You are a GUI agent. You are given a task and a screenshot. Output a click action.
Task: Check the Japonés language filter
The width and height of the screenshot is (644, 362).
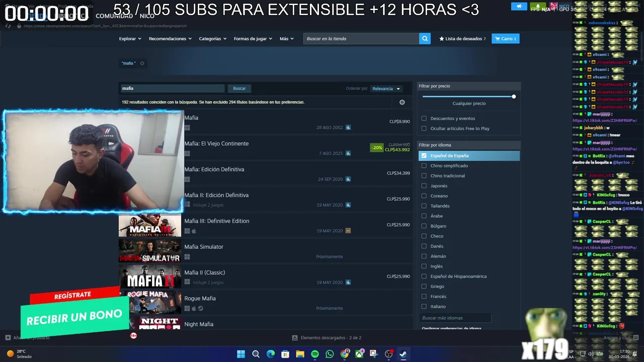pos(424,186)
